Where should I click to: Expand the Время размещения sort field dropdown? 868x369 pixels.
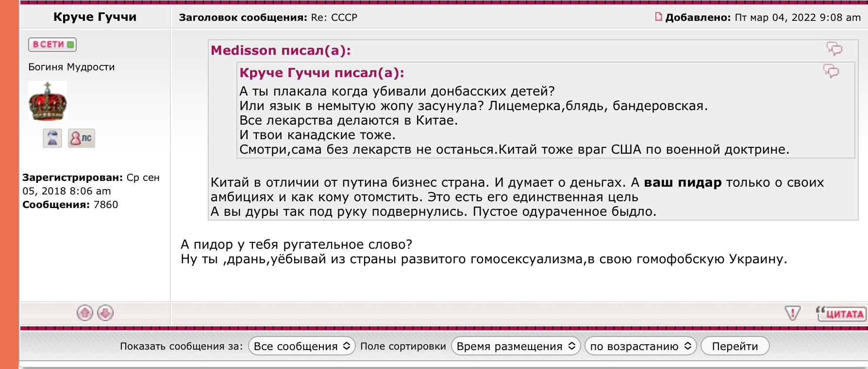click(x=516, y=346)
